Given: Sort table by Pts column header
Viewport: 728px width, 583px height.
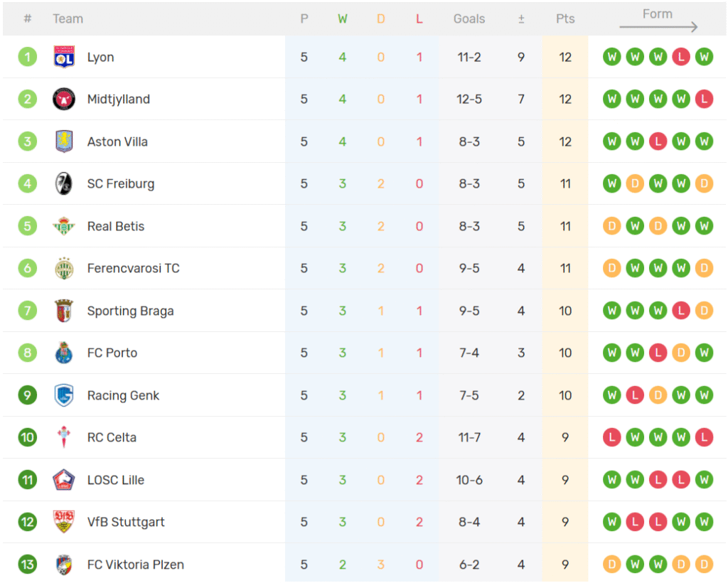Looking at the screenshot, I should point(565,19).
